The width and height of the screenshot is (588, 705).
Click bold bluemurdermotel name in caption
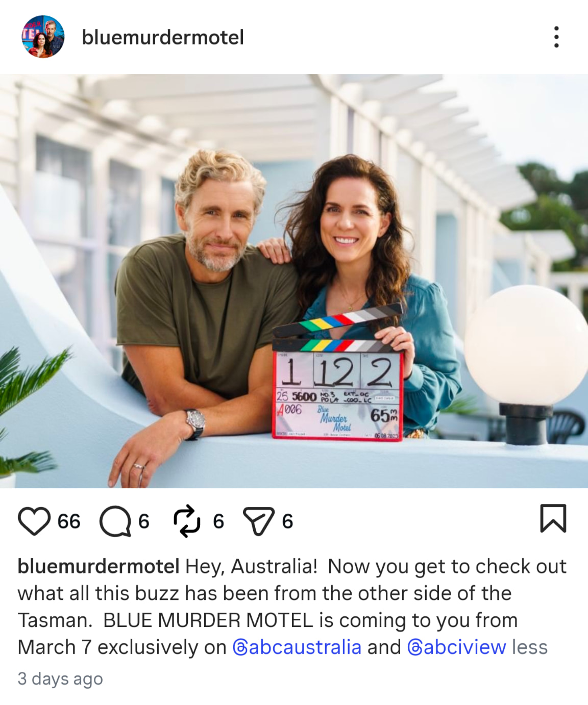(x=99, y=566)
